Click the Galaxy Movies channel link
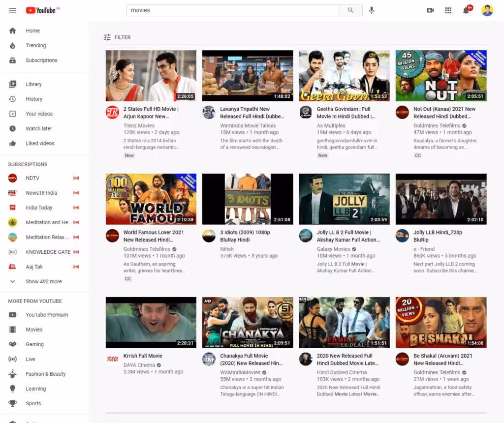This screenshot has height=423, width=504. pyautogui.click(x=333, y=249)
